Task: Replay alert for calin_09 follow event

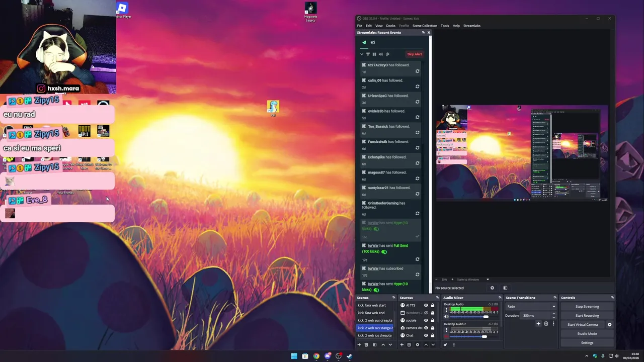Action: click(417, 86)
